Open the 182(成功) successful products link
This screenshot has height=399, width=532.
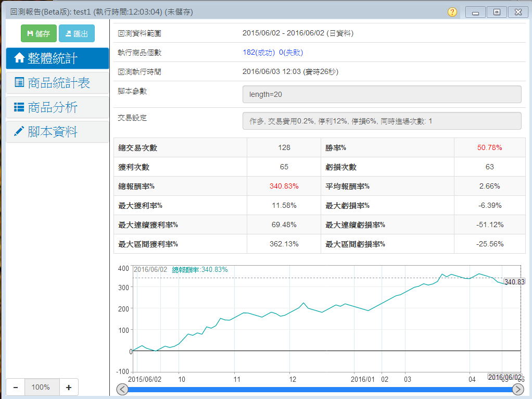[259, 52]
